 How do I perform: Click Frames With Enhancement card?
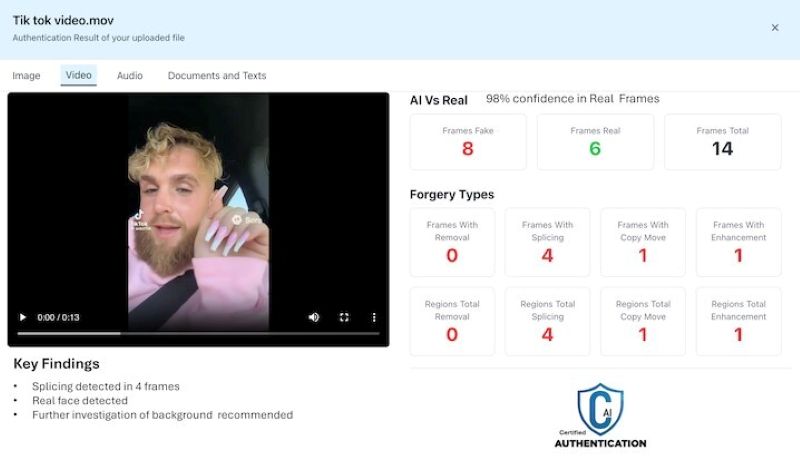[738, 242]
